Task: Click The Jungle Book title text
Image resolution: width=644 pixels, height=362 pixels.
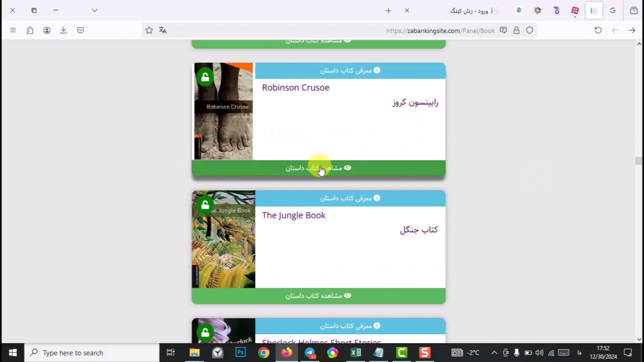Action: click(x=293, y=215)
